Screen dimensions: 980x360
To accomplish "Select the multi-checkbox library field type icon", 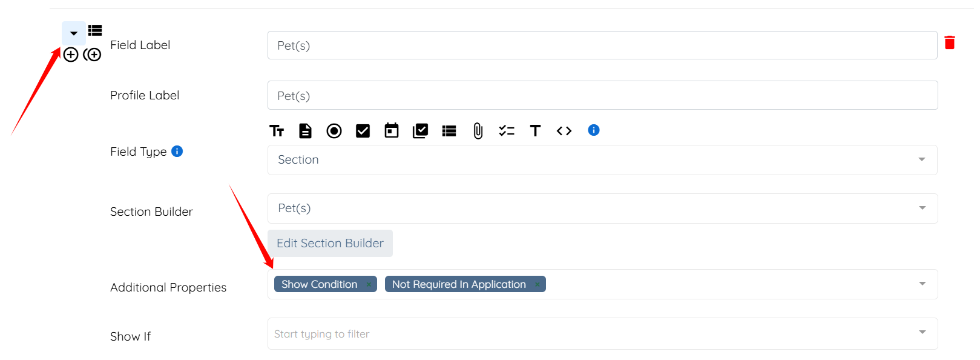I will point(420,131).
